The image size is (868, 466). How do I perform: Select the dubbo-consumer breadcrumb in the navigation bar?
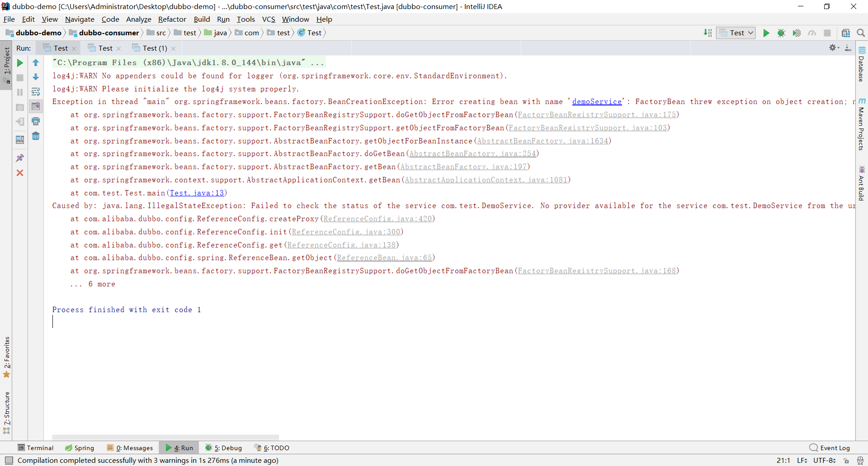pyautogui.click(x=104, y=33)
